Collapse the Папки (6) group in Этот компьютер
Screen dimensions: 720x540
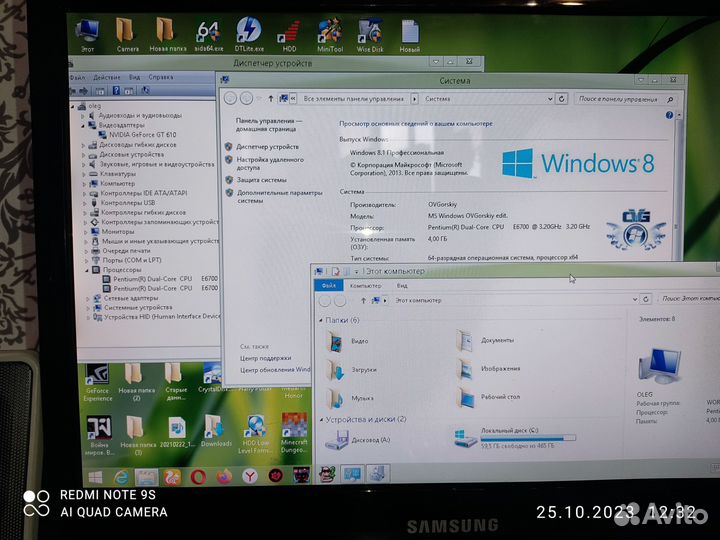[321, 321]
